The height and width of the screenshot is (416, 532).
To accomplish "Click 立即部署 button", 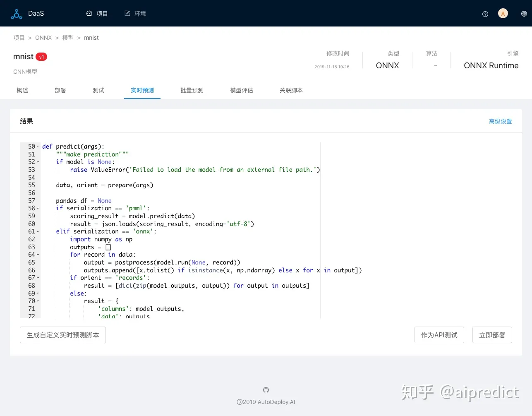I will pyautogui.click(x=492, y=335).
